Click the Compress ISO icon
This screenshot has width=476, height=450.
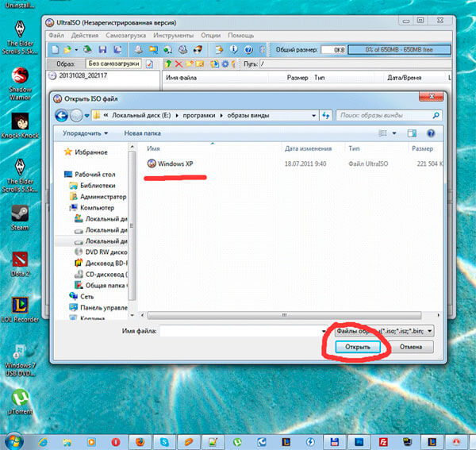[153, 49]
